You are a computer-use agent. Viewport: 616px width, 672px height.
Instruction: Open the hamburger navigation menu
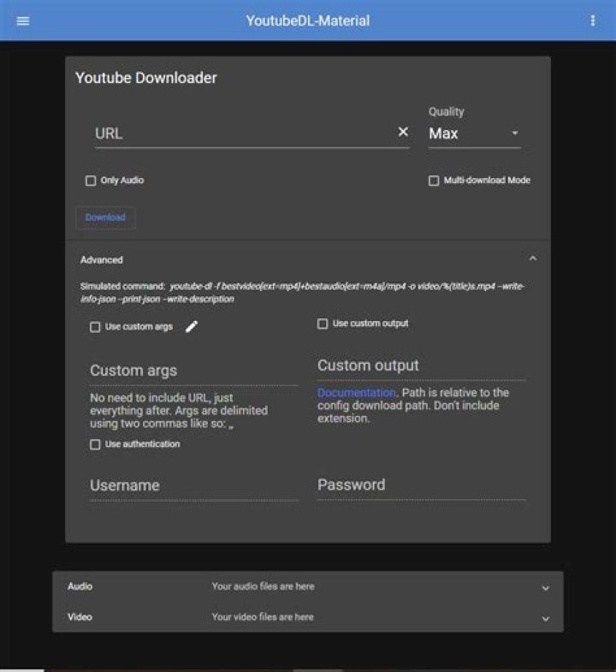[23, 21]
